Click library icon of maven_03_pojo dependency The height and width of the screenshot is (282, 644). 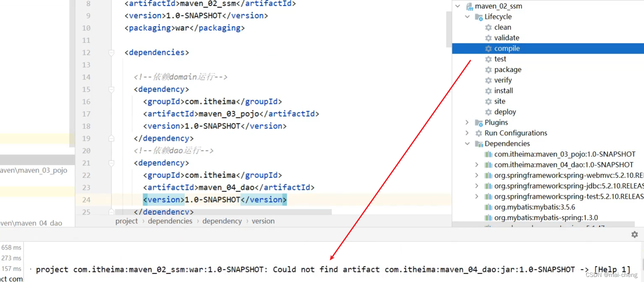[489, 154]
